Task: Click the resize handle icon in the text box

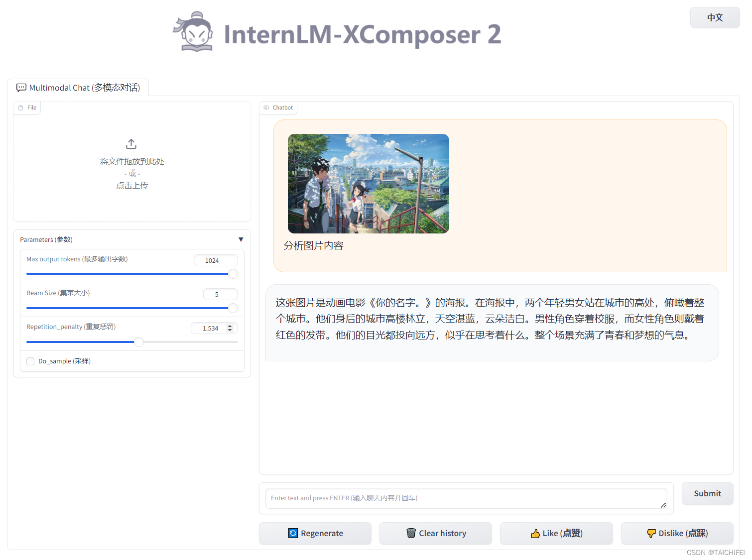Action: click(663, 505)
